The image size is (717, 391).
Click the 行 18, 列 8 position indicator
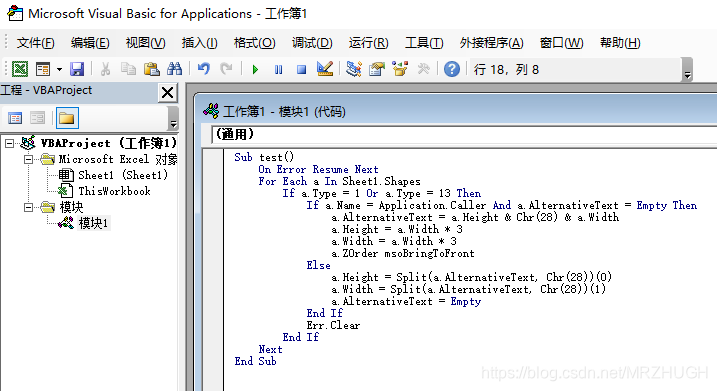click(x=506, y=70)
